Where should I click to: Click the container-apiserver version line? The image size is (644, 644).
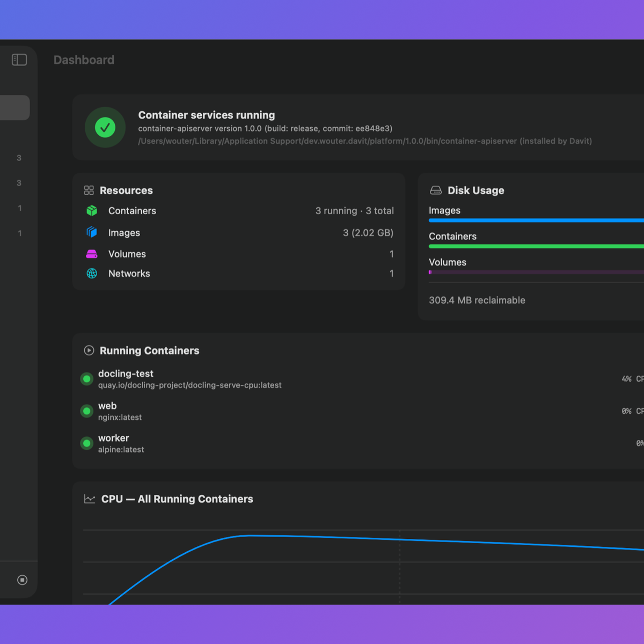(x=265, y=129)
